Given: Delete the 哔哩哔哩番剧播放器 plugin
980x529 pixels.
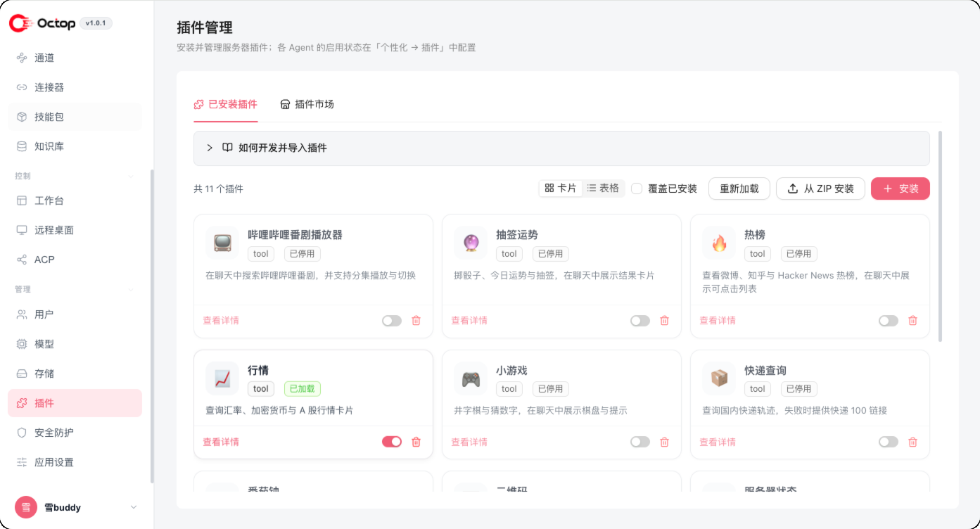Looking at the screenshot, I should click(x=416, y=321).
